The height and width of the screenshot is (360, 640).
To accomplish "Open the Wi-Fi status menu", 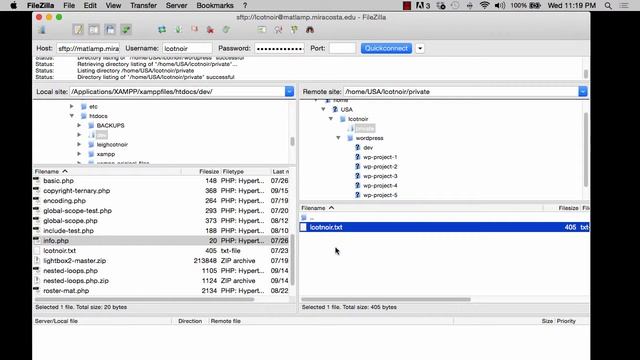I will click(x=484, y=5).
